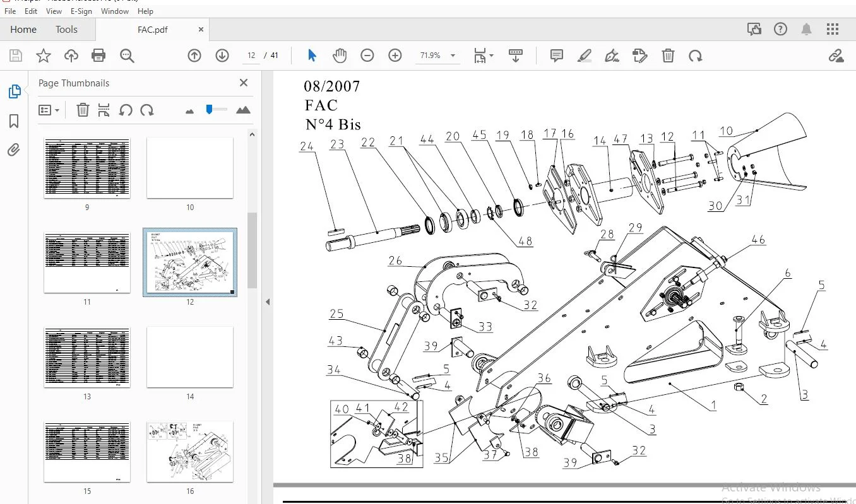This screenshot has width=856, height=504.
Task: Select page 13 thumbnail
Action: [x=87, y=357]
